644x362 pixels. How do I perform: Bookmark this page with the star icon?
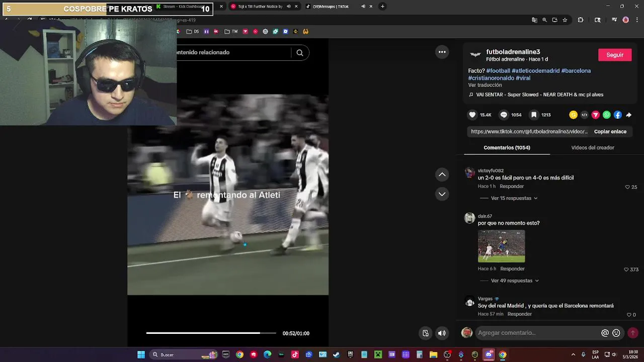pyautogui.click(x=565, y=20)
